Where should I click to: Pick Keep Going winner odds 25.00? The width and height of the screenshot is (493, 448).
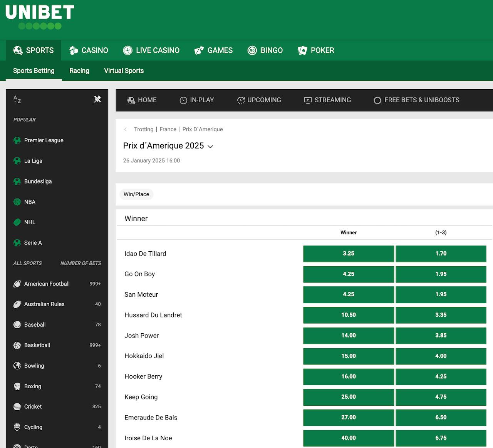[349, 397]
